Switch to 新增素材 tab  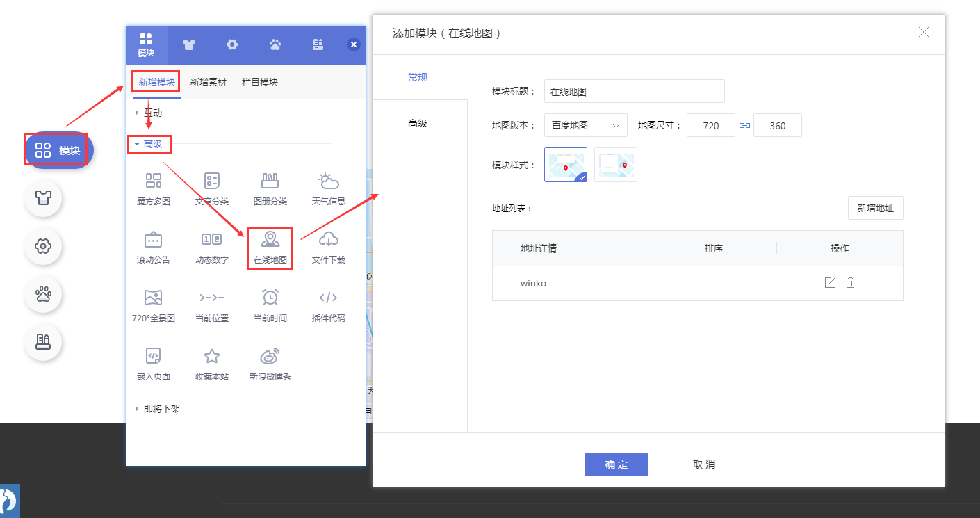tap(209, 82)
